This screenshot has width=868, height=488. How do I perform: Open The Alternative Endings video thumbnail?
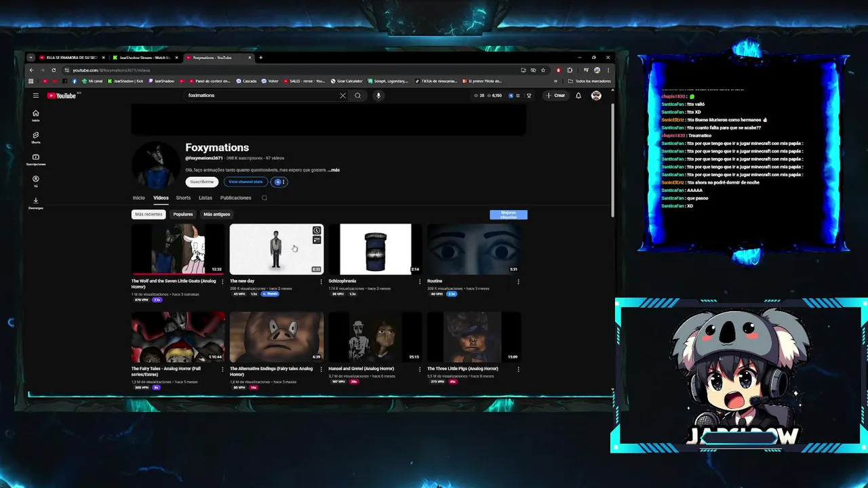tap(277, 337)
